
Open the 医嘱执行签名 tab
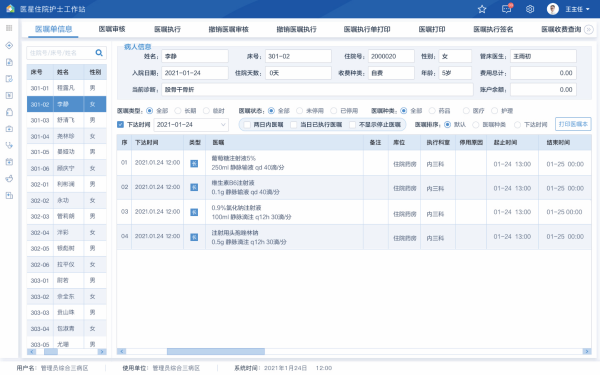pyautogui.click(x=493, y=29)
